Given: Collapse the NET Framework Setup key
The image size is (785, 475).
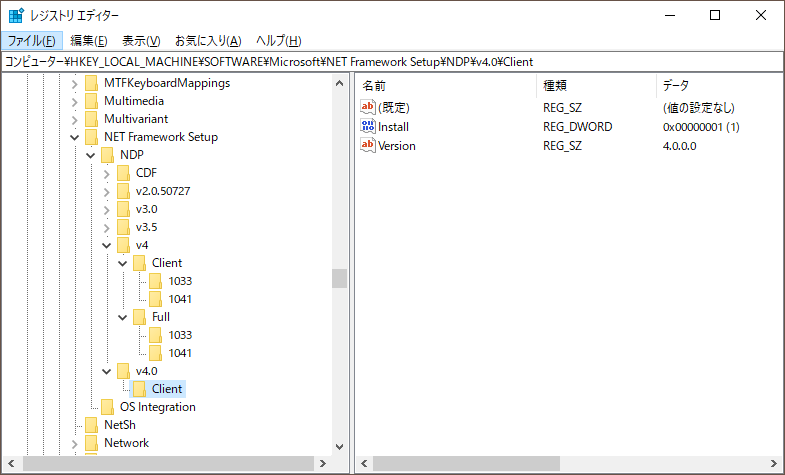Looking at the screenshot, I should point(75,138).
